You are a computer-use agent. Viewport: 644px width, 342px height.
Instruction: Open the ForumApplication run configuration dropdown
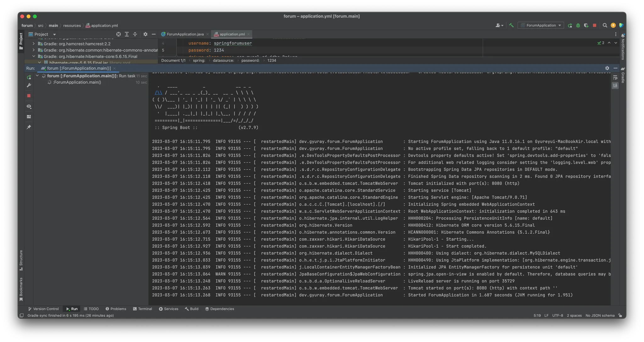541,25
